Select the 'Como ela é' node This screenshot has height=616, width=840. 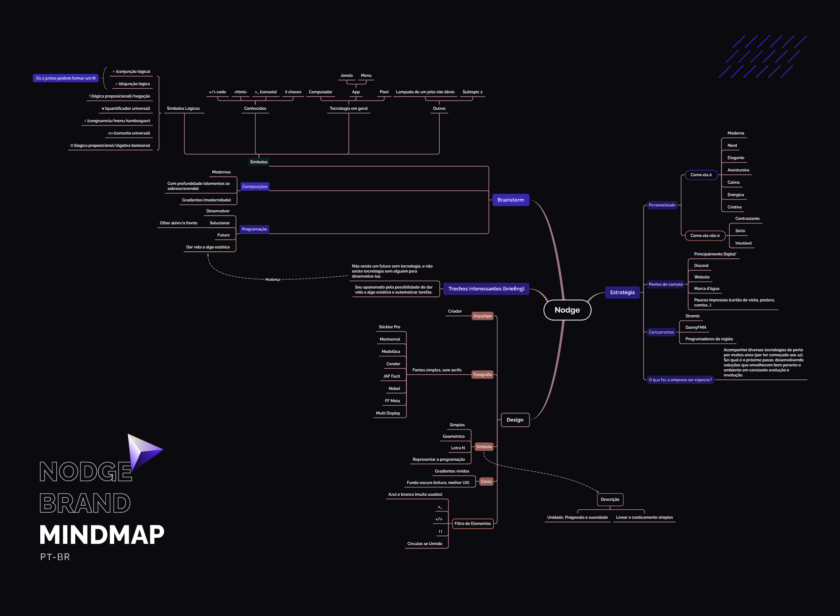pyautogui.click(x=701, y=175)
